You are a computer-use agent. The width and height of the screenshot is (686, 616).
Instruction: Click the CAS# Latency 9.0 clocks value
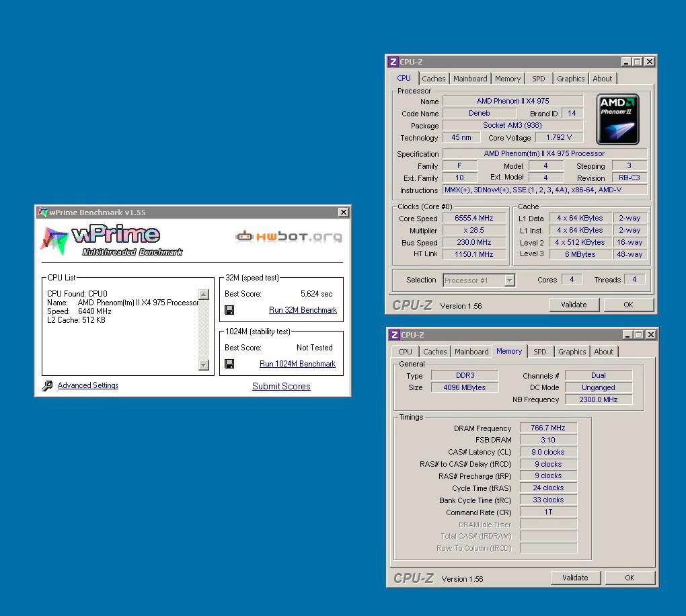pyautogui.click(x=548, y=453)
